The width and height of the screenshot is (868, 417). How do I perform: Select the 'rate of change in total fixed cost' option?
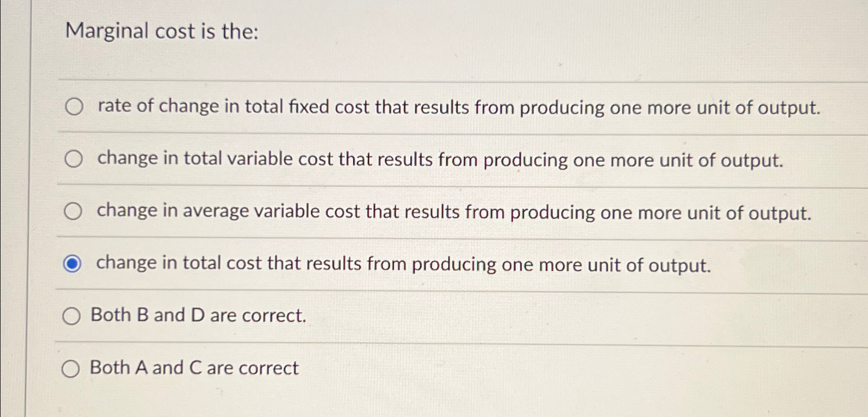[74, 107]
